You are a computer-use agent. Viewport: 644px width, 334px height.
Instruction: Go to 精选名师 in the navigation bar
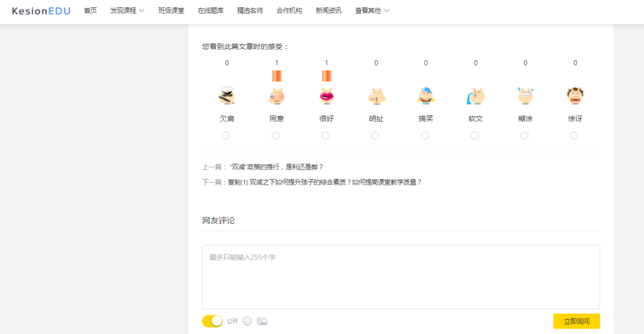pyautogui.click(x=250, y=11)
